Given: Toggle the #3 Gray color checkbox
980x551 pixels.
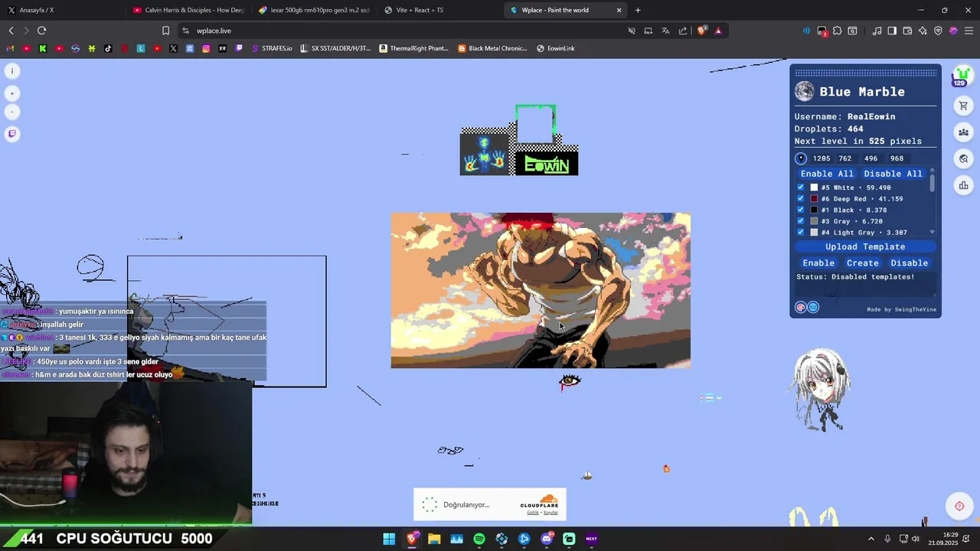Looking at the screenshot, I should 801,221.
